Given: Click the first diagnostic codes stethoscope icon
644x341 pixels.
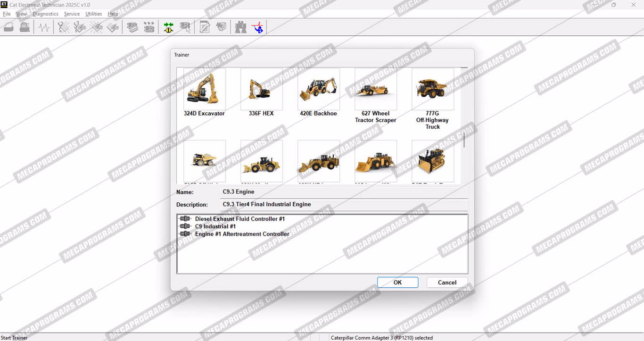Looking at the screenshot, I should tap(64, 27).
